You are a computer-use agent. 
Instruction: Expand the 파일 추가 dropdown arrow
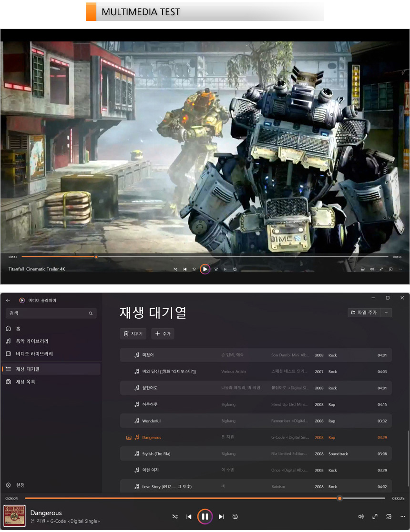coord(386,312)
